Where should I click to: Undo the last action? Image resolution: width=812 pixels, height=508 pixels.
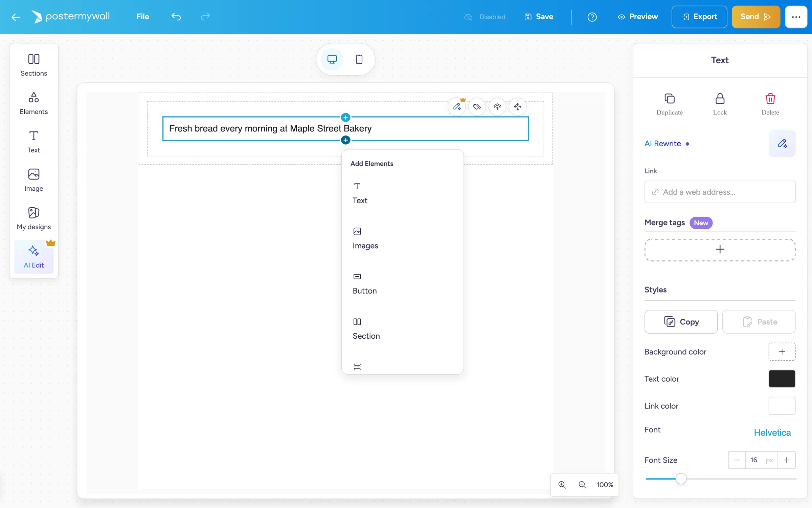(x=176, y=17)
